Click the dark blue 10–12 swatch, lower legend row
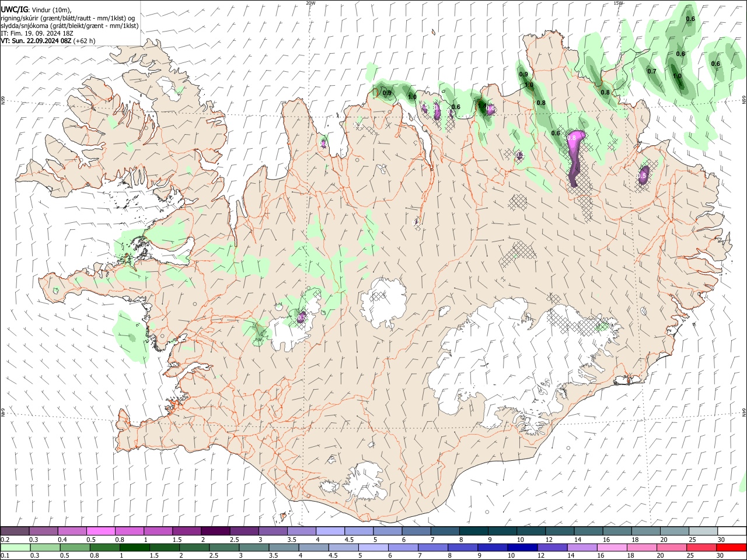This screenshot has height=560, width=747. click(x=522, y=548)
